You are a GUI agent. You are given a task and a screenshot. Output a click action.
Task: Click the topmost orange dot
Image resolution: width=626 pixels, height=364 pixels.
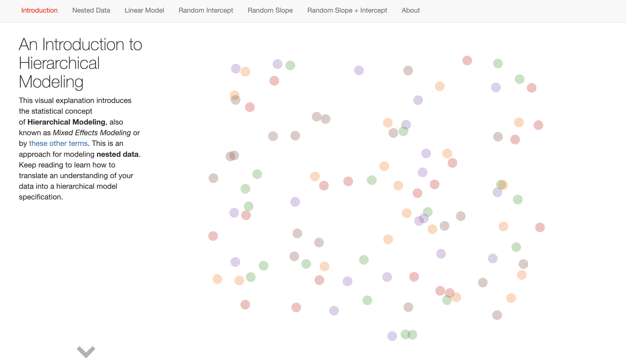(245, 71)
